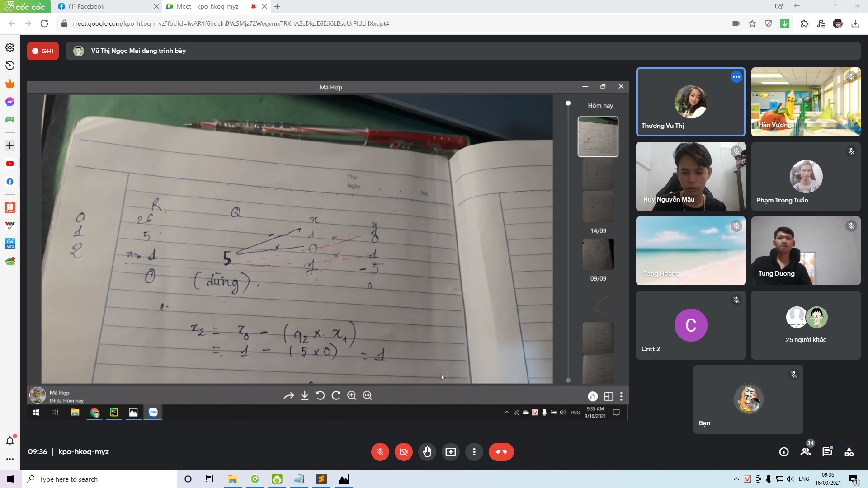Show the participants list panel
This screenshot has height=488, width=868.
[806, 452]
